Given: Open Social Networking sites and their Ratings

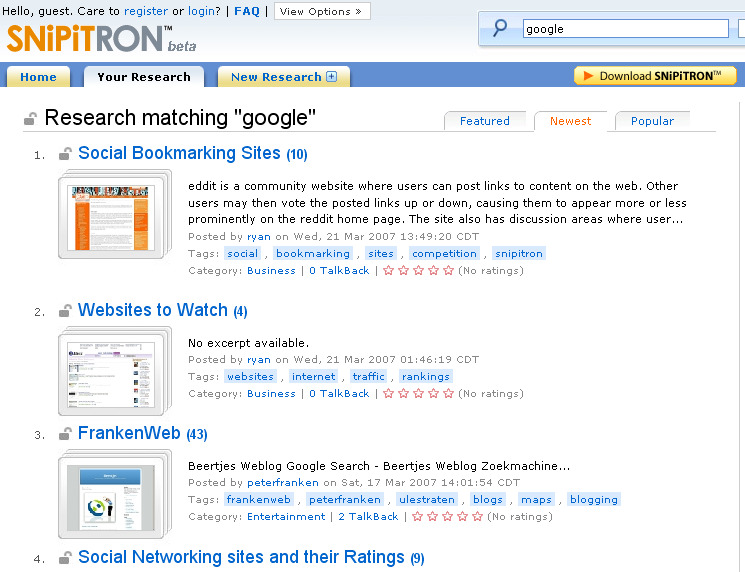Looking at the screenshot, I should point(241,557).
